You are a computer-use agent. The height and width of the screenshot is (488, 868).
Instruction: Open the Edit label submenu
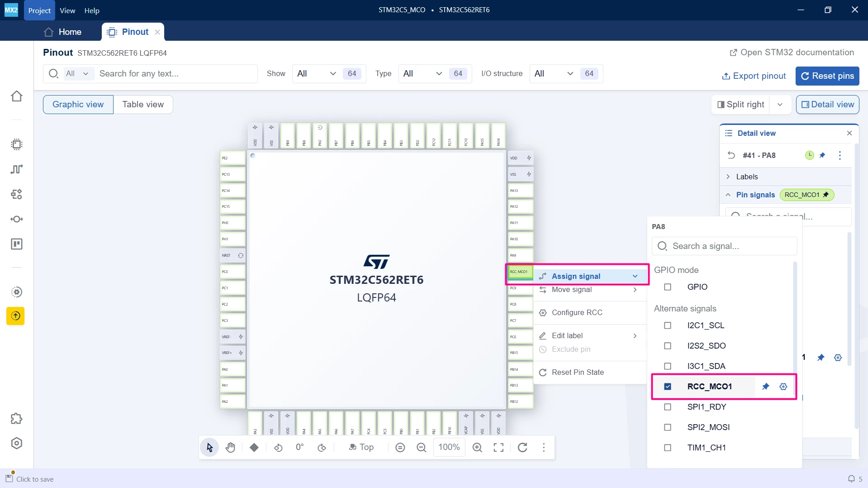590,336
